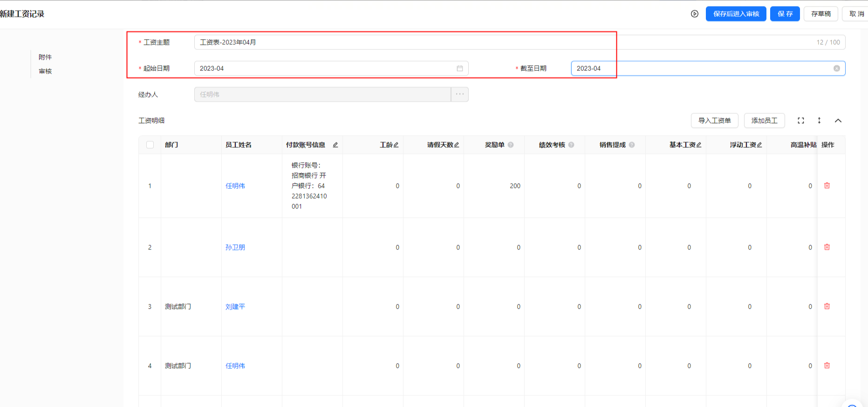Click the 截至日期 date input
Image resolution: width=868 pixels, height=407 pixels.
pos(708,69)
